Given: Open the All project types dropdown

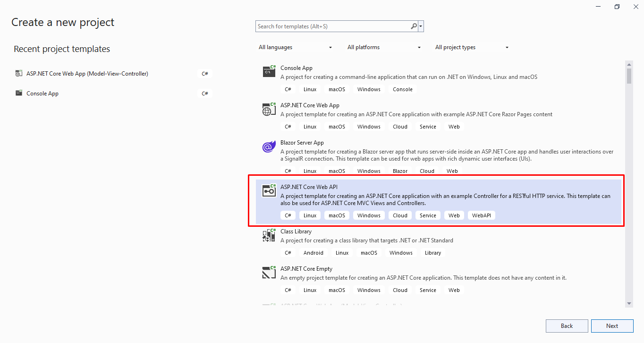Looking at the screenshot, I should 472,47.
